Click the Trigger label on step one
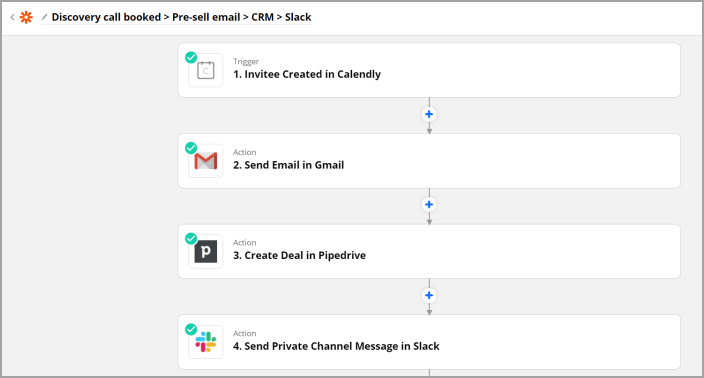 point(246,62)
